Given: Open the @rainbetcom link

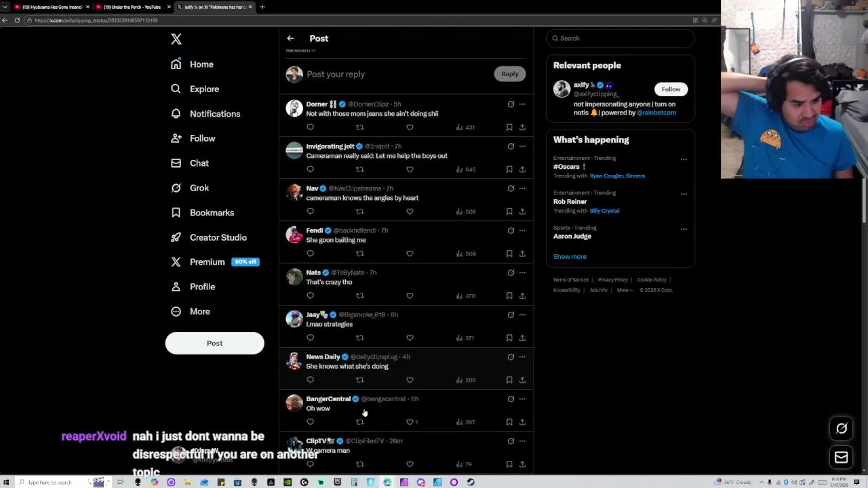Looking at the screenshot, I should click(x=656, y=113).
